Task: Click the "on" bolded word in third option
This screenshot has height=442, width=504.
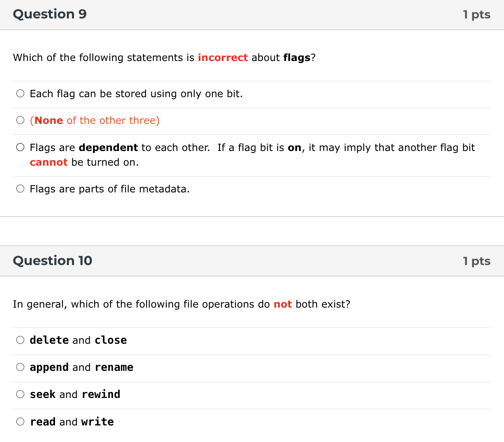Action: pyautogui.click(x=295, y=147)
